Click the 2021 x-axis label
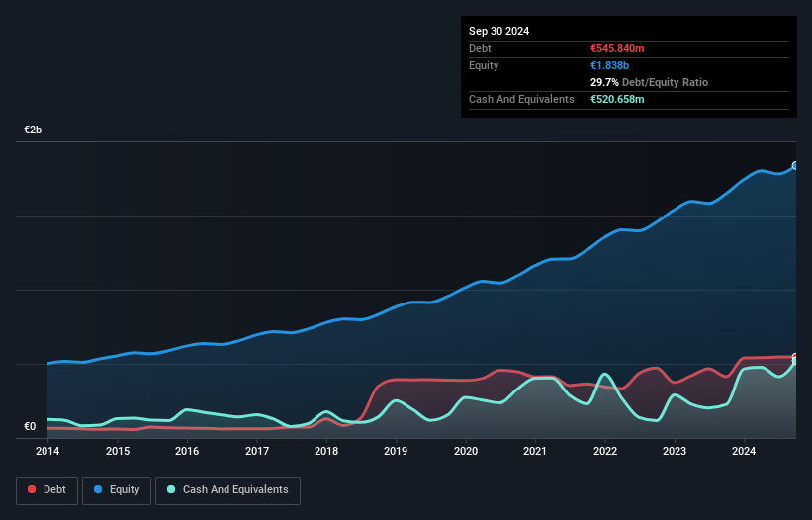The image size is (812, 520). (x=535, y=451)
